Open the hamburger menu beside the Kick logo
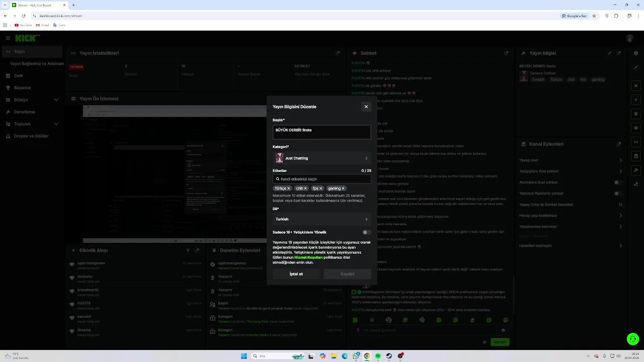Image resolution: width=644 pixels, height=362 pixels. pyautogui.click(x=8, y=38)
